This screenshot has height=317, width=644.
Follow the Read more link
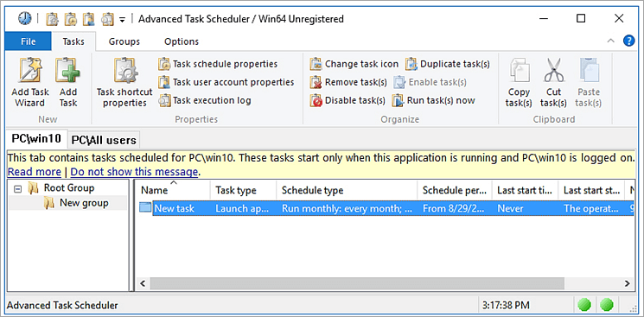[34, 172]
